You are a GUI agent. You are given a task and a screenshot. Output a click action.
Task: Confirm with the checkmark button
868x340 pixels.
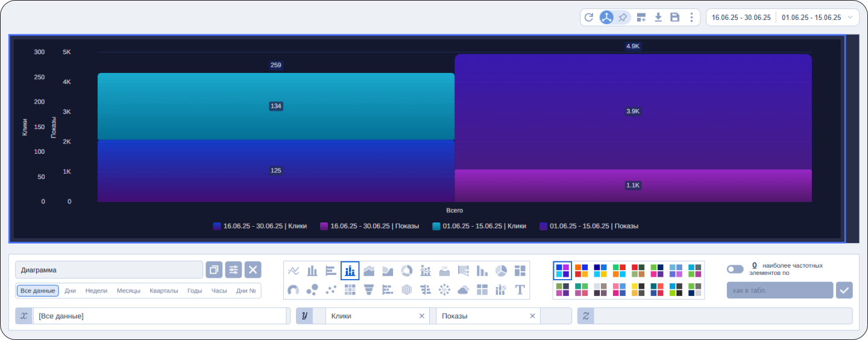pos(844,291)
